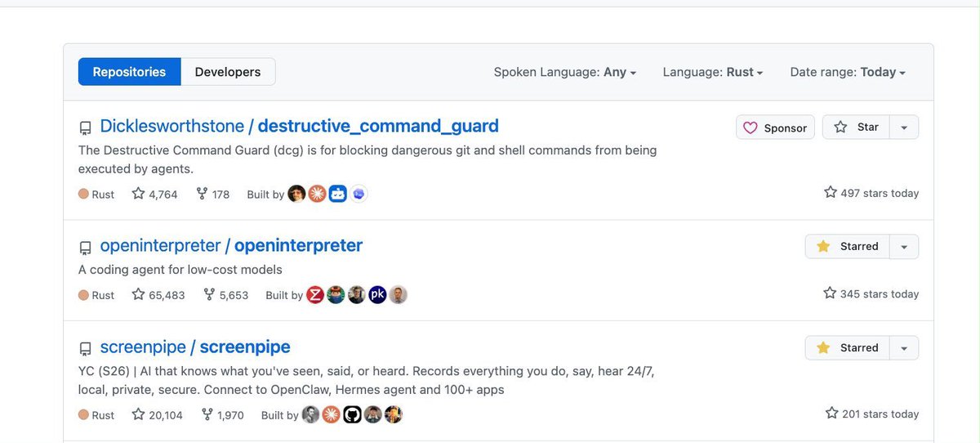View 1,970 forks of screenpipe
980x443 pixels.
point(223,415)
